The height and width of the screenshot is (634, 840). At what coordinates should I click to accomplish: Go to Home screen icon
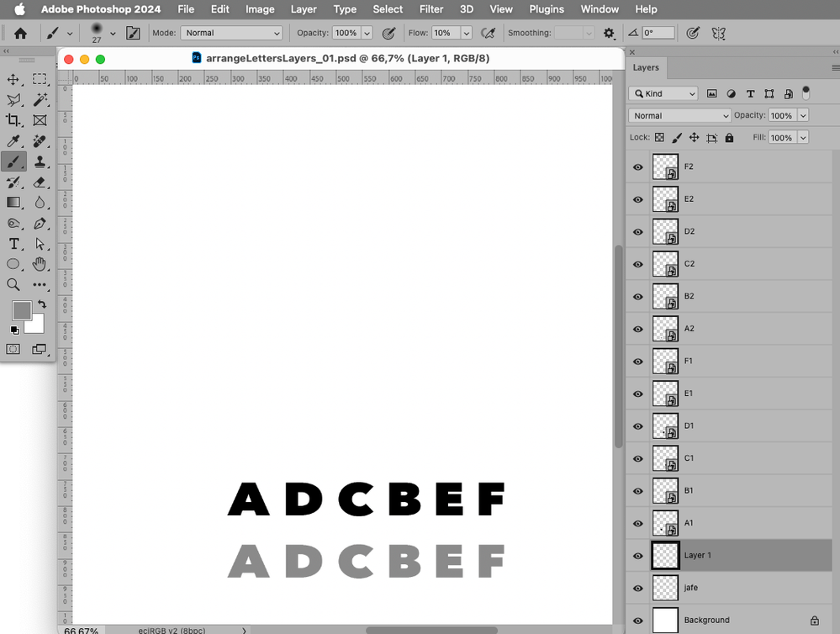[20, 34]
